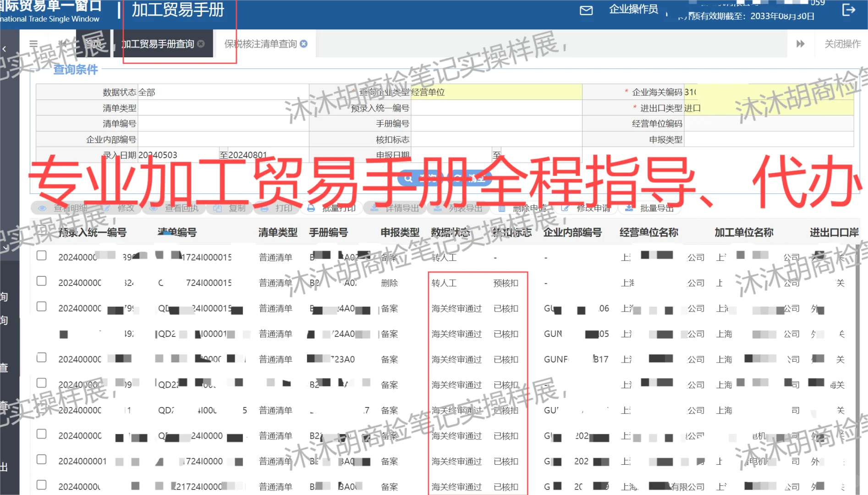Open the envelope message icon in header
This screenshot has width=868, height=495.
tap(586, 10)
